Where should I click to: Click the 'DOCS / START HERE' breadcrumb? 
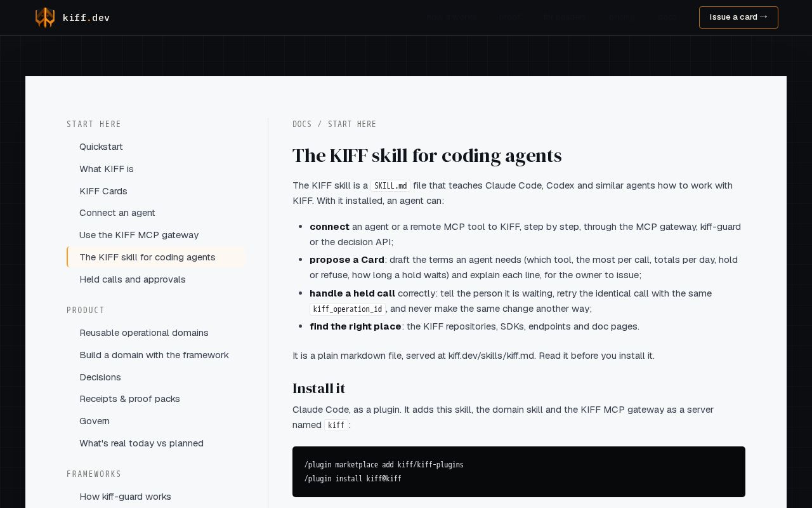334,124
